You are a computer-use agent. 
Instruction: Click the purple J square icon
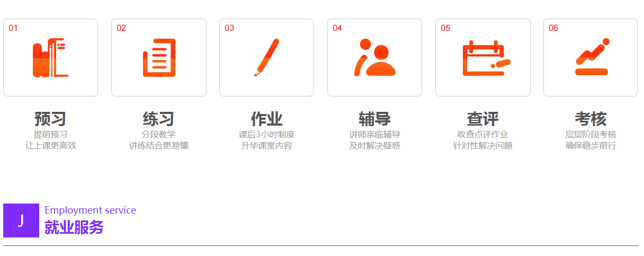[21, 220]
